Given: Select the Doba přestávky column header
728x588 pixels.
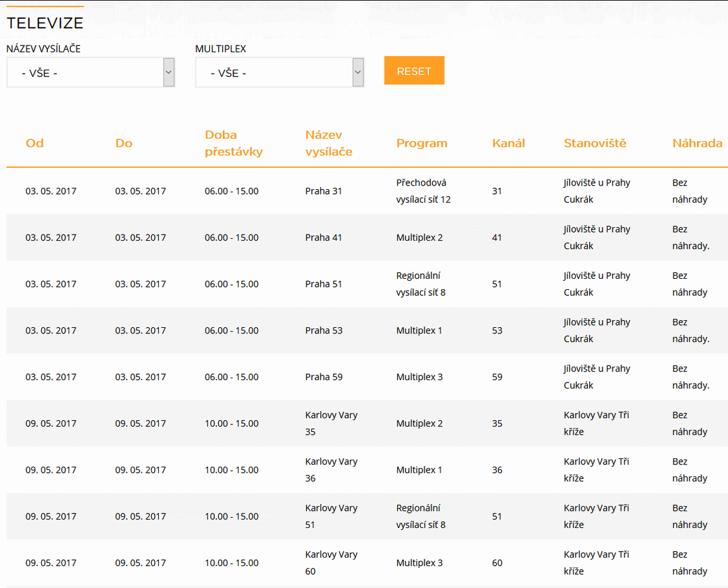Looking at the screenshot, I should [x=234, y=144].
